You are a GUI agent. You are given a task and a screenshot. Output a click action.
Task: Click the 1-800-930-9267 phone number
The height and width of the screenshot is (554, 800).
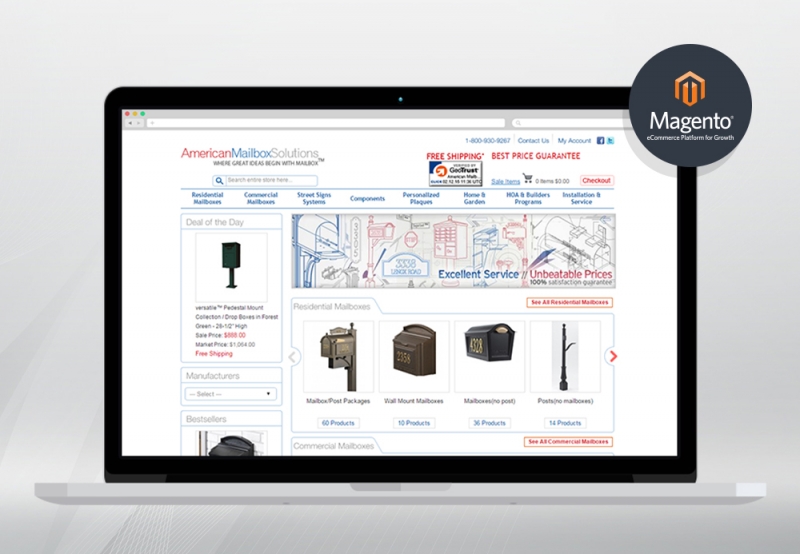487,141
